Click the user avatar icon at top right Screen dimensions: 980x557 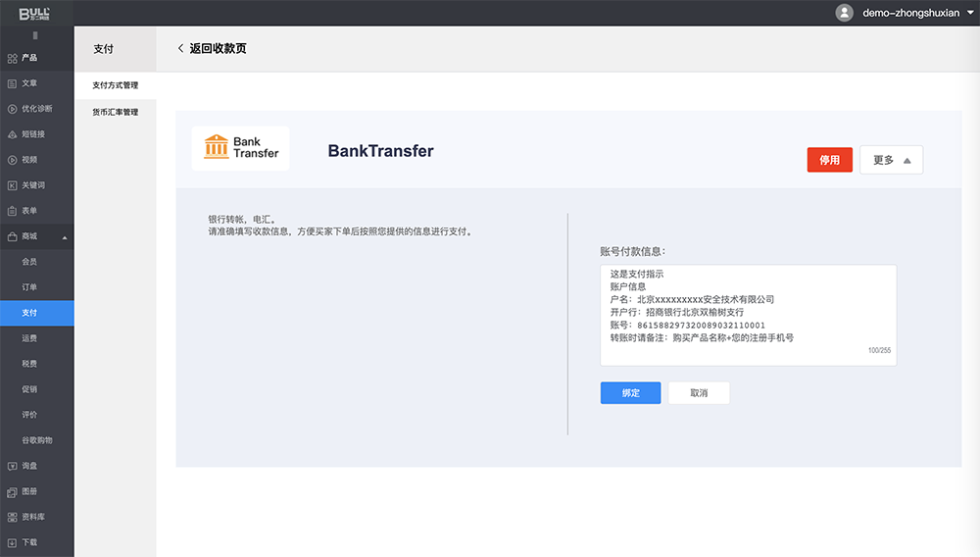[x=844, y=13]
